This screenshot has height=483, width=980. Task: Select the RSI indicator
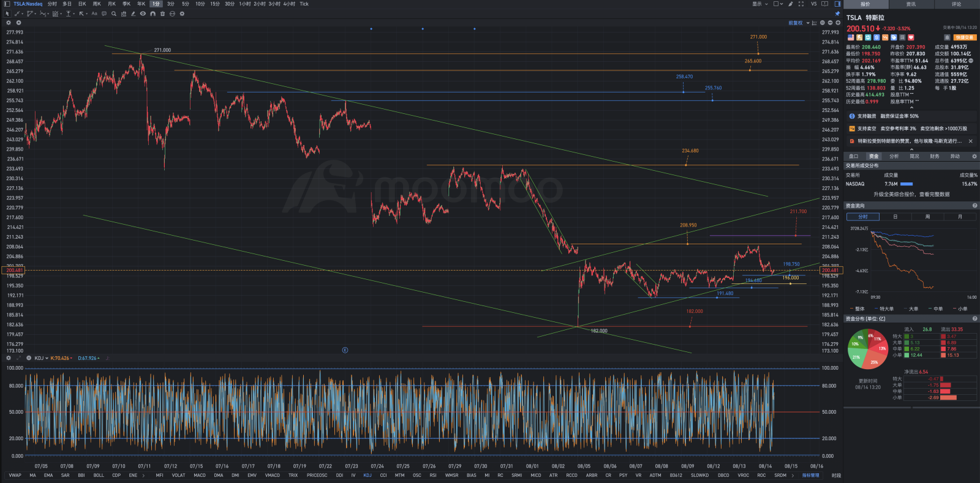[x=432, y=475]
